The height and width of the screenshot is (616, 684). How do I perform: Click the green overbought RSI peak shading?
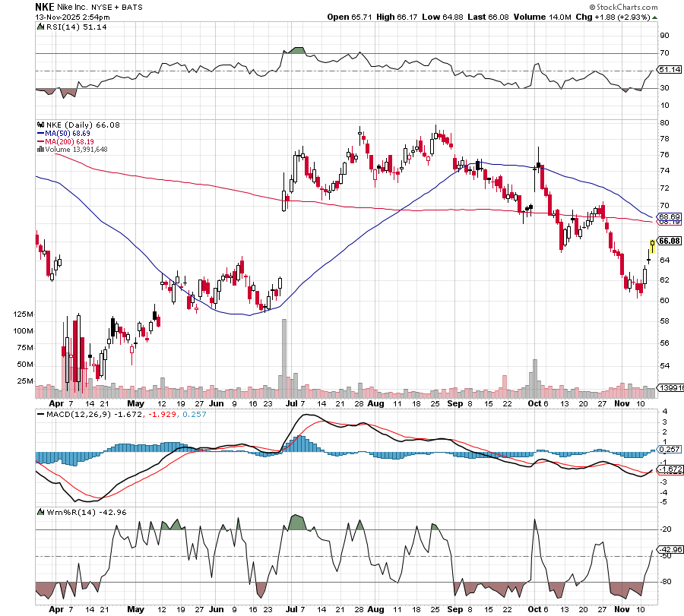[x=297, y=50]
